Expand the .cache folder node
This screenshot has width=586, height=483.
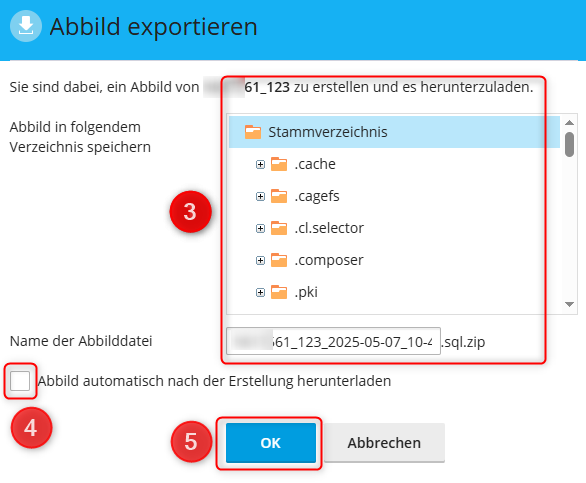[260, 164]
